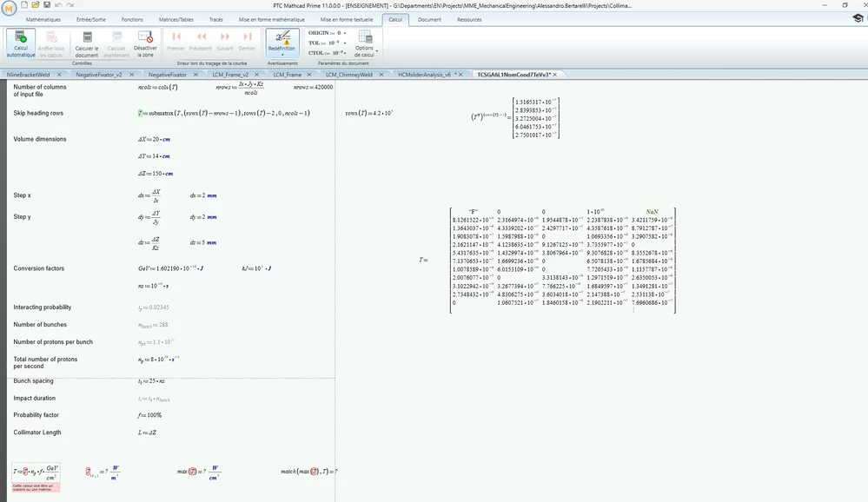Click 'Total number of protons per second' label
The image size is (868, 502).
point(45,362)
